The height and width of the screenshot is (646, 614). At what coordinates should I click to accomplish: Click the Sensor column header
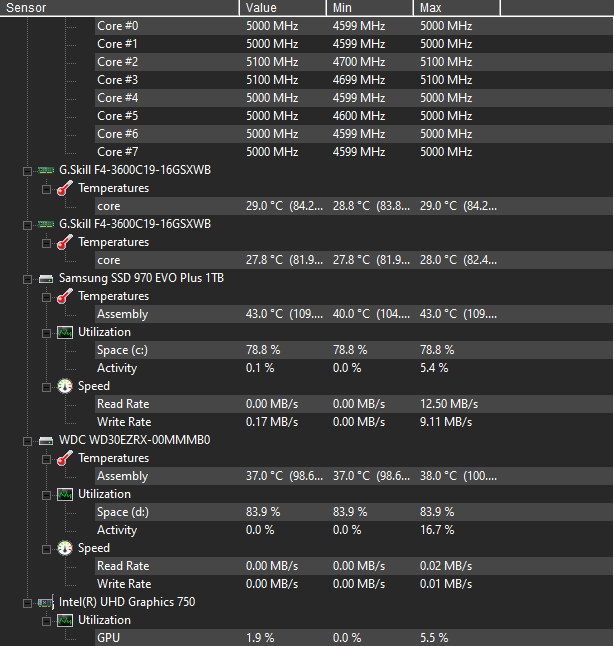click(x=120, y=7)
